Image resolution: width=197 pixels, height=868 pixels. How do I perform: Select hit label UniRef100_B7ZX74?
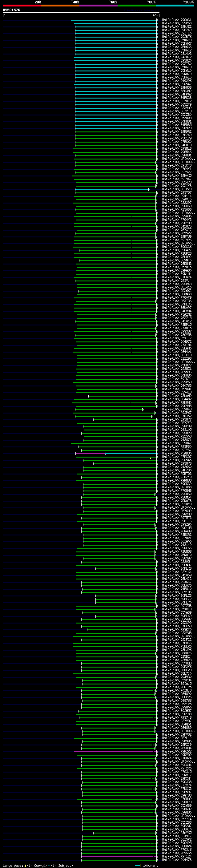pos(176,785)
